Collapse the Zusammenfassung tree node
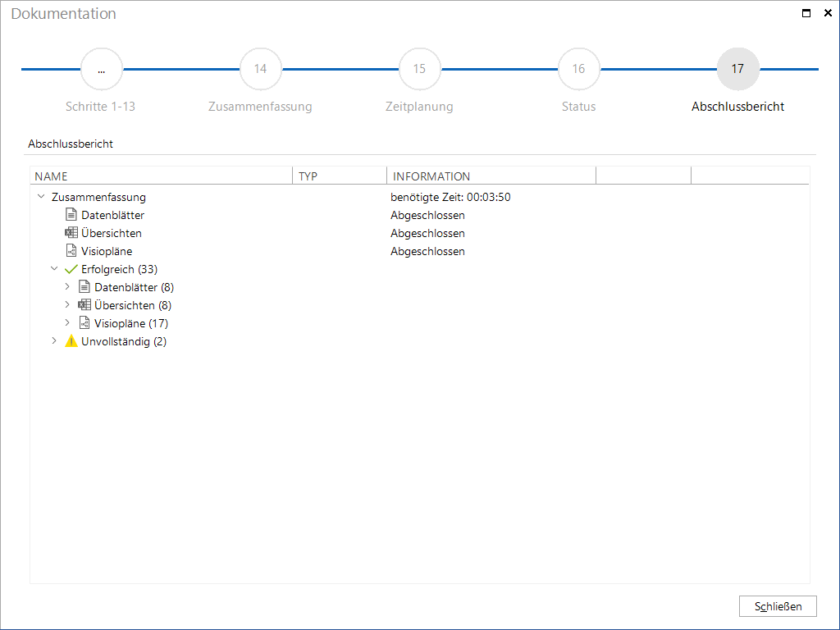Viewport: 840px width, 630px height. pos(41,197)
